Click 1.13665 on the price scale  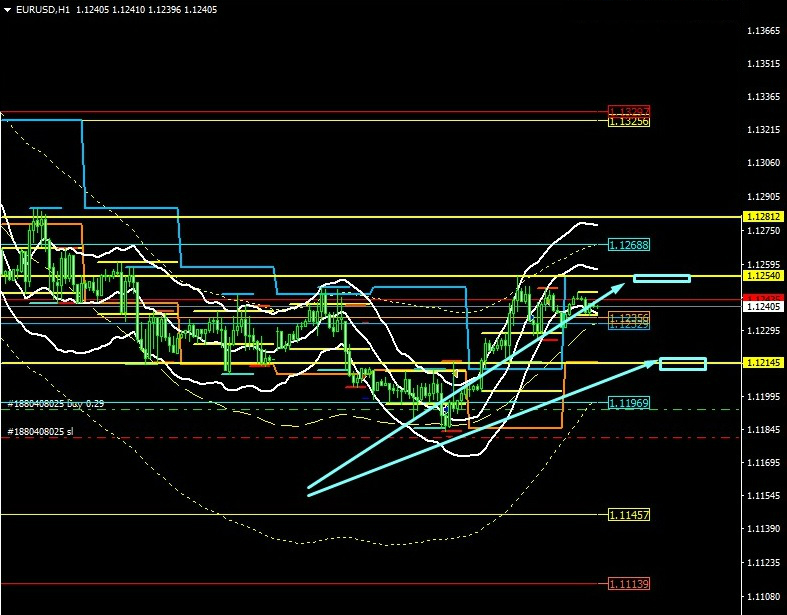point(762,31)
